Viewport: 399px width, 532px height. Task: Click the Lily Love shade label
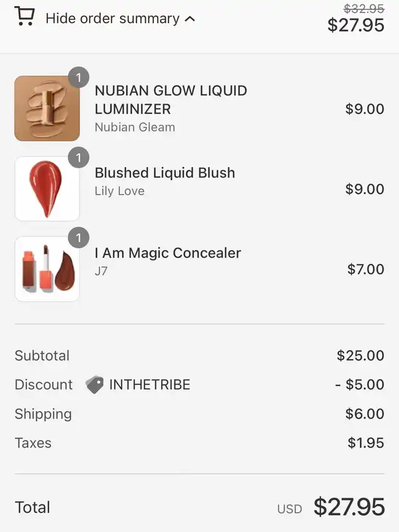(120, 191)
